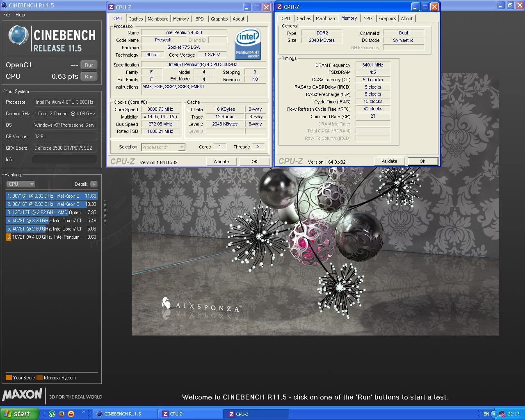Click the Core Voltage value 1.376 V
This screenshot has width=525, height=420.
[x=212, y=55]
